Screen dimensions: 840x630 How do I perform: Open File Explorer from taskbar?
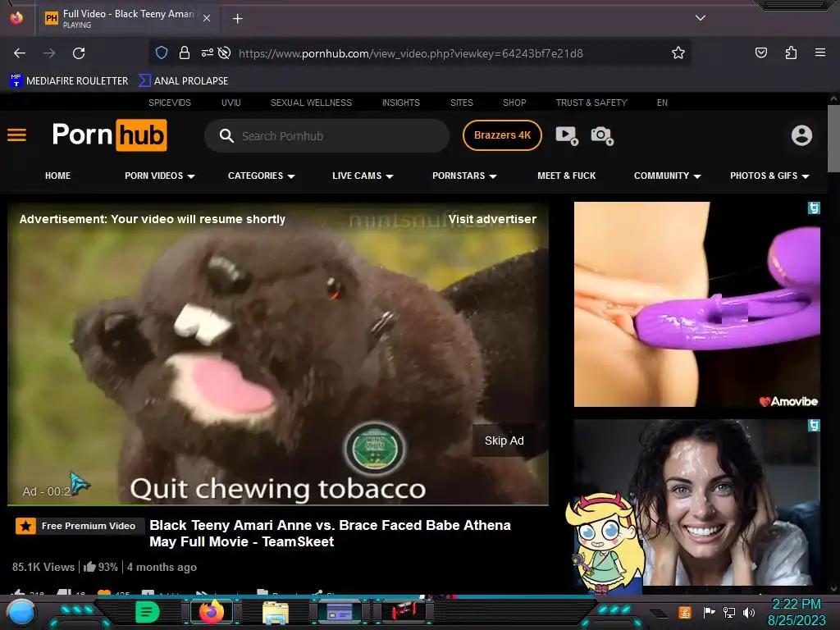[276, 613]
